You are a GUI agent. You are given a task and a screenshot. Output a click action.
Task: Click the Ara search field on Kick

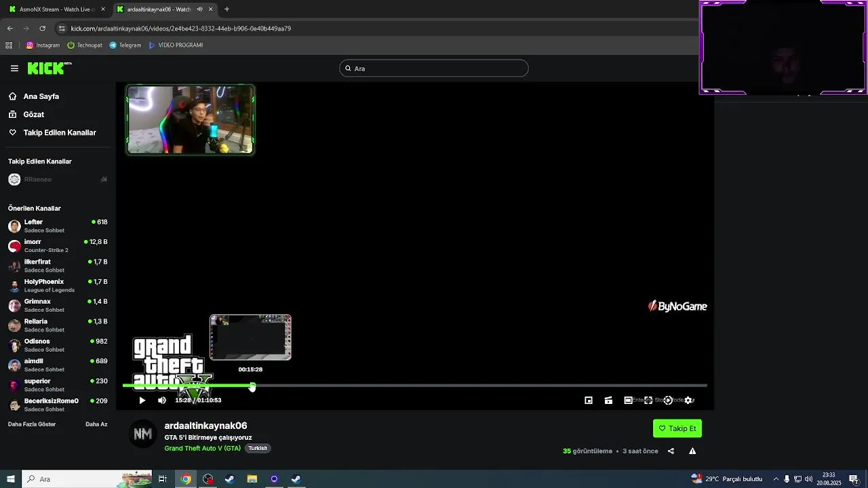pos(433,68)
